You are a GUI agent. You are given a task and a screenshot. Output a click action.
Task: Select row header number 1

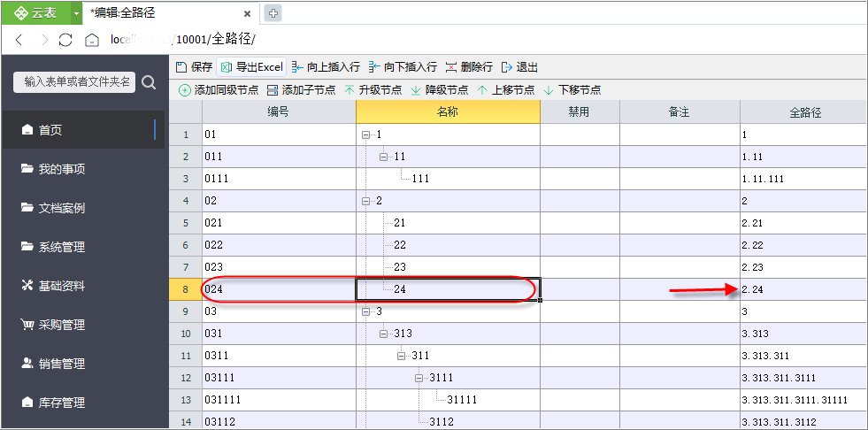pos(186,134)
